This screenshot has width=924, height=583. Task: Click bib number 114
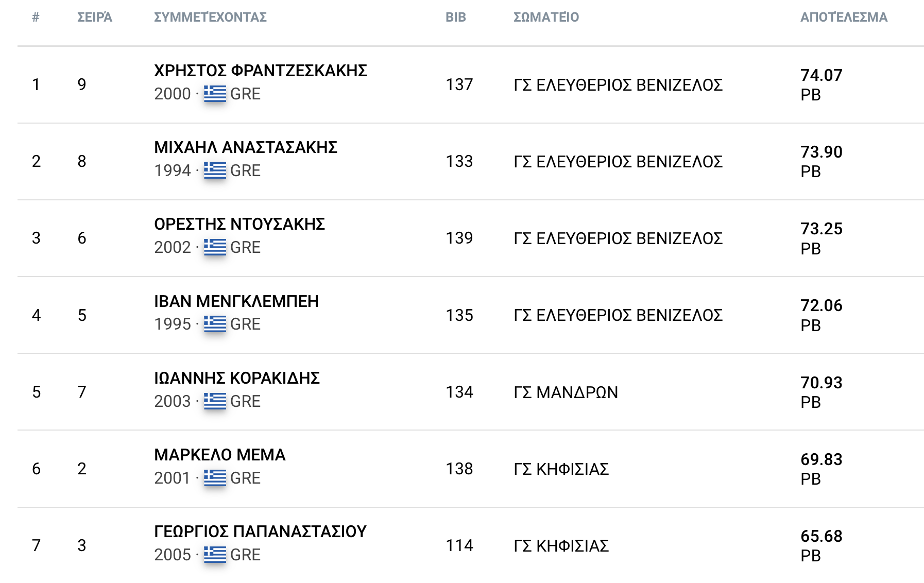[459, 545]
